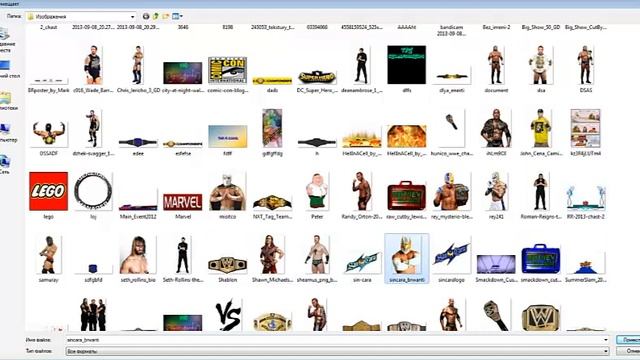Select the Roman-Reigns thumbnail in black outfit
Viewport: 640px width, 360px height.
541,191
